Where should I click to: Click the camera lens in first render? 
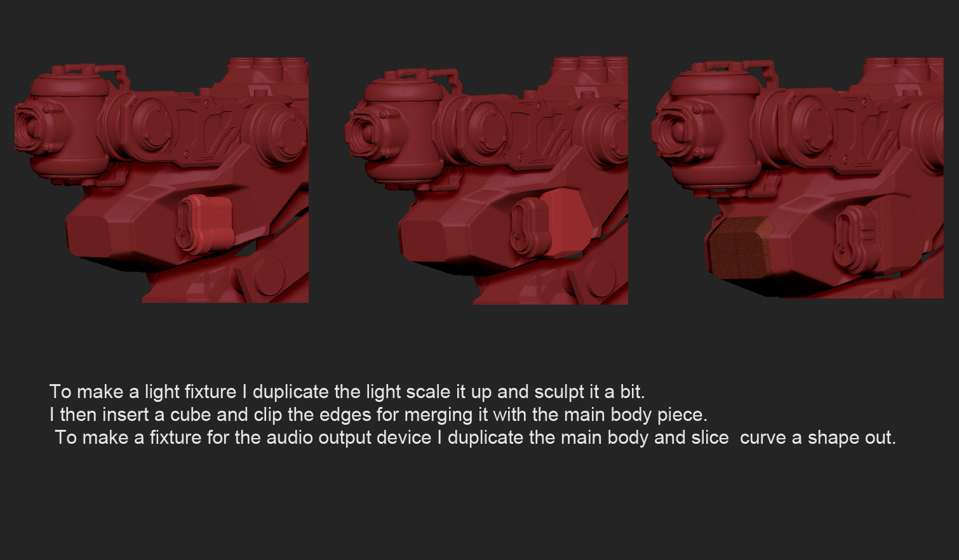[29, 129]
